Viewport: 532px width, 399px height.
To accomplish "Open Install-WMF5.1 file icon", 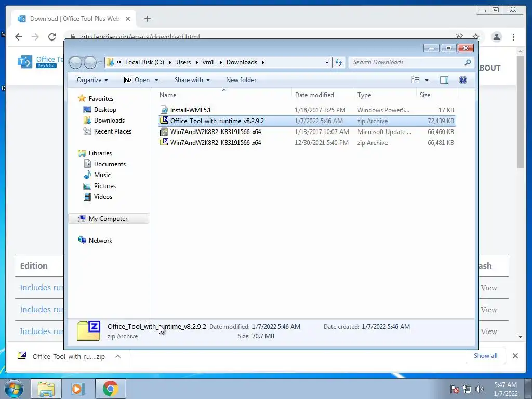I will (x=164, y=110).
